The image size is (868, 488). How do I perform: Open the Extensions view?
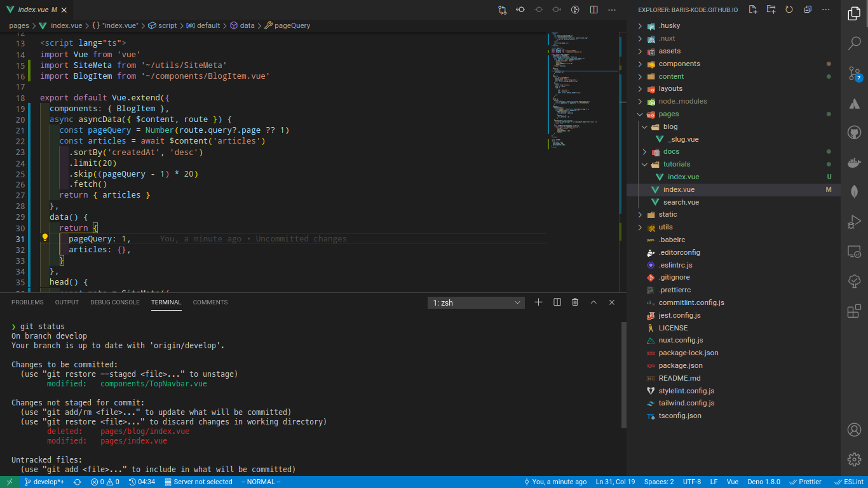(854, 311)
